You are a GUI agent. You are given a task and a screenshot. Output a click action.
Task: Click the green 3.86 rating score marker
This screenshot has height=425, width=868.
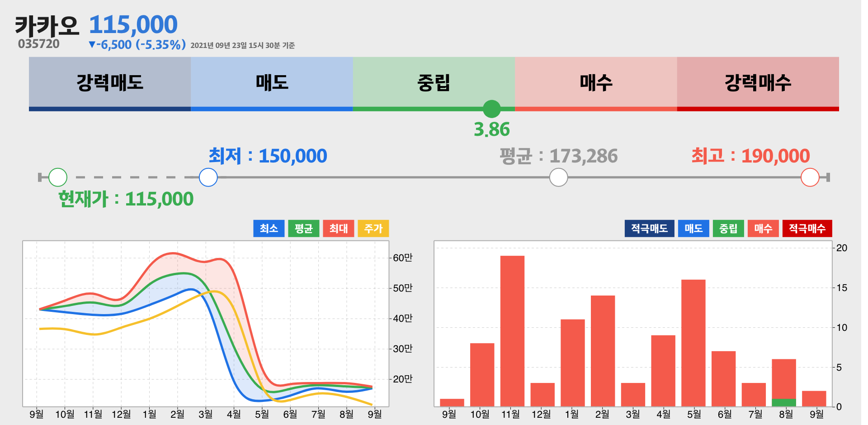[492, 109]
